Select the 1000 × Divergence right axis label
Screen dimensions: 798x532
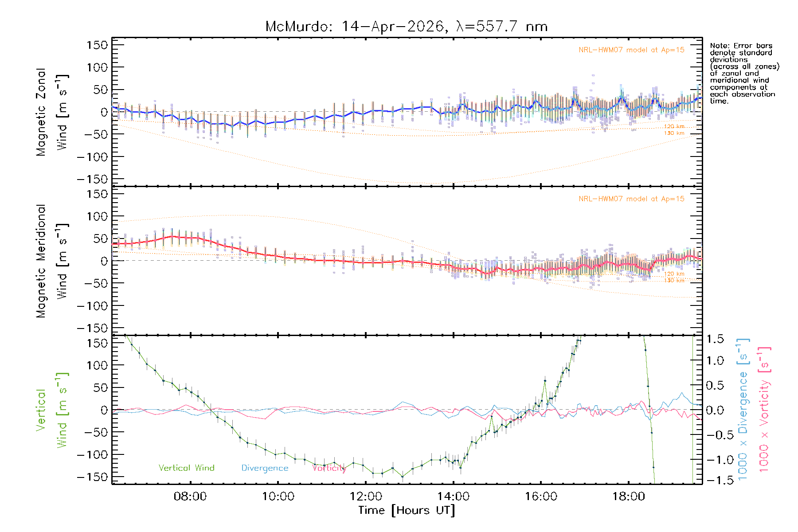[743, 410]
